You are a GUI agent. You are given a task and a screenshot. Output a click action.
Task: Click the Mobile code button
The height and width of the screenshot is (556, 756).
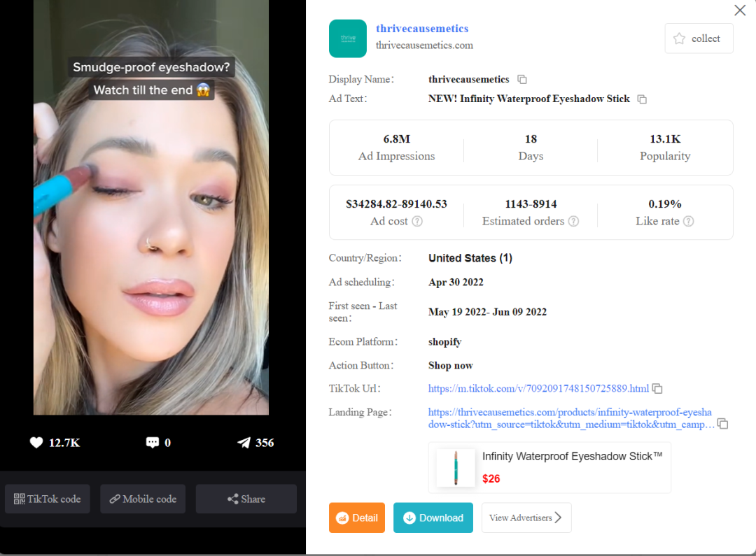(x=143, y=499)
